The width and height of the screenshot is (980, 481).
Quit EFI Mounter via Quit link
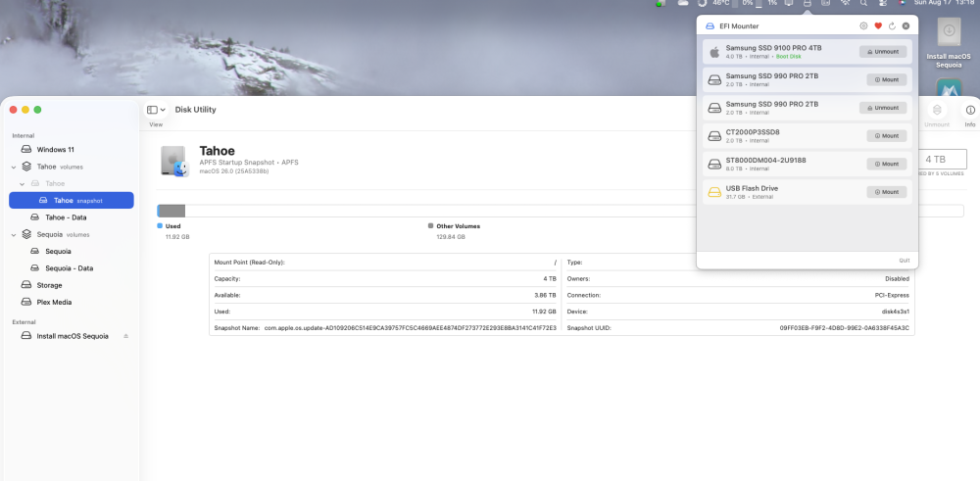click(904, 261)
